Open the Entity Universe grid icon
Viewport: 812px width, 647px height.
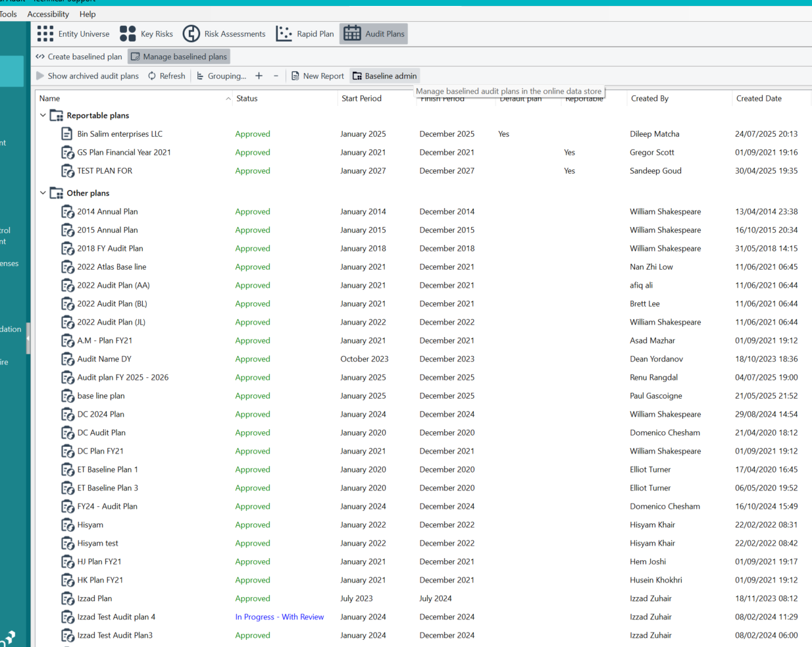(45, 34)
